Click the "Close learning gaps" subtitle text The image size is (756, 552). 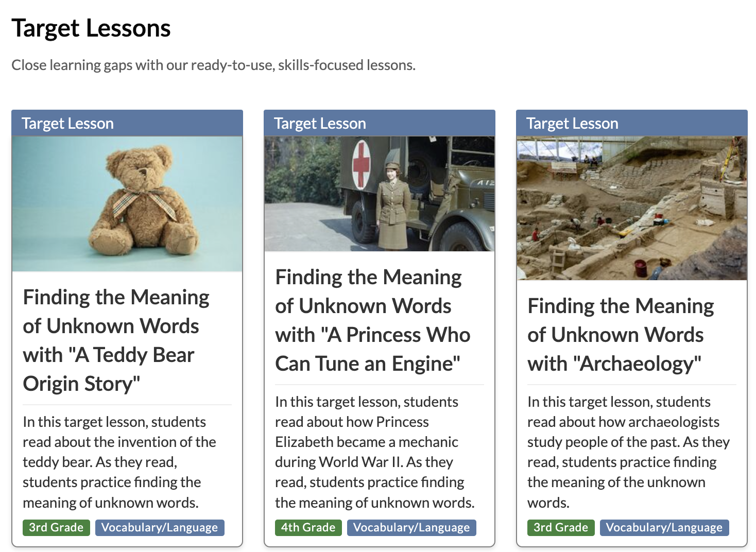pos(213,65)
